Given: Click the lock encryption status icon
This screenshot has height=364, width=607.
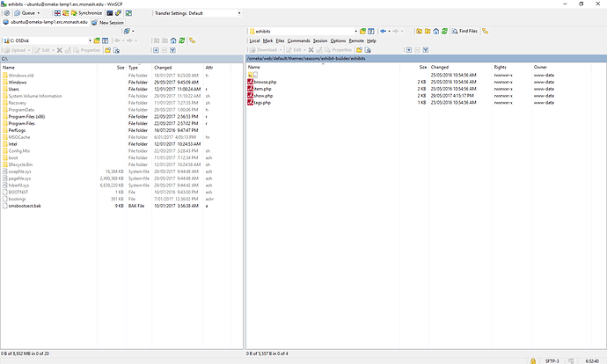Looking at the screenshot, I should coord(533,360).
